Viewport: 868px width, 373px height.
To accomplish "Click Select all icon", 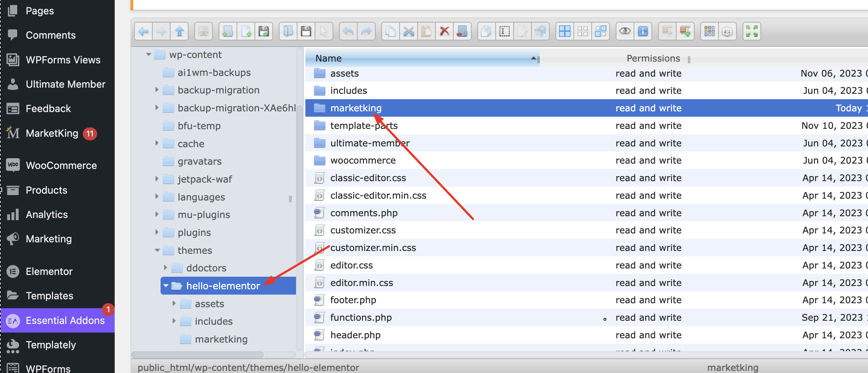I will [565, 32].
